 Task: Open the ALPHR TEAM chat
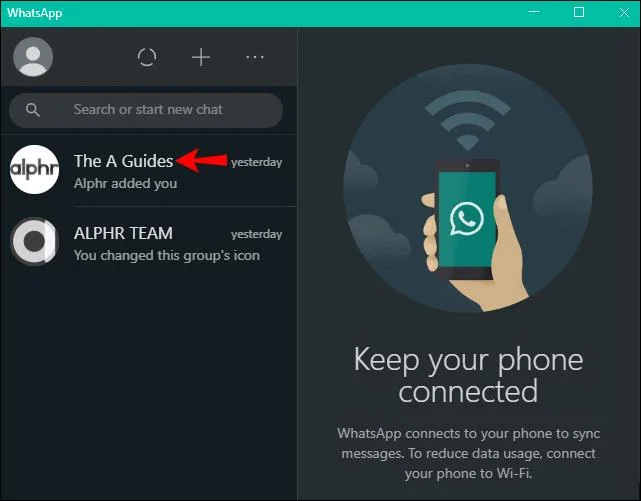tap(149, 243)
